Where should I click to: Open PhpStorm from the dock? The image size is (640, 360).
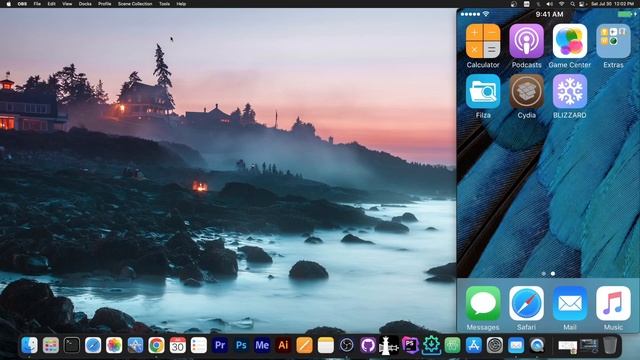coord(410,345)
